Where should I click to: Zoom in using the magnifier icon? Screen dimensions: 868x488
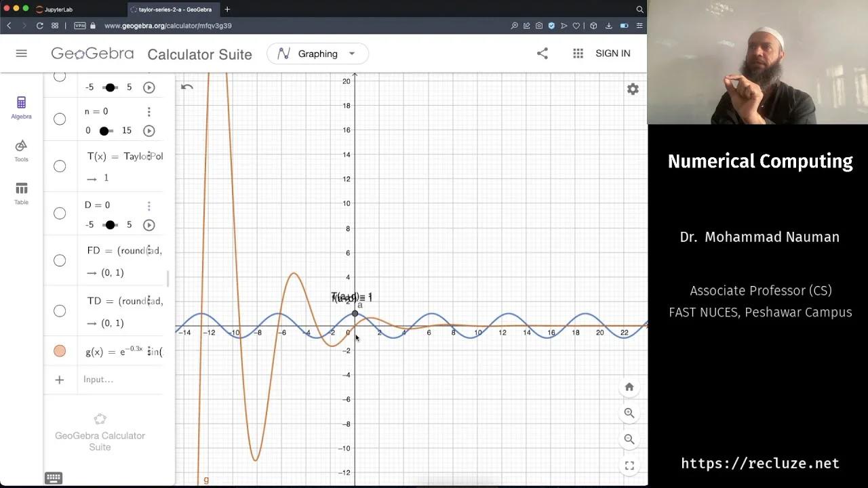pos(629,413)
